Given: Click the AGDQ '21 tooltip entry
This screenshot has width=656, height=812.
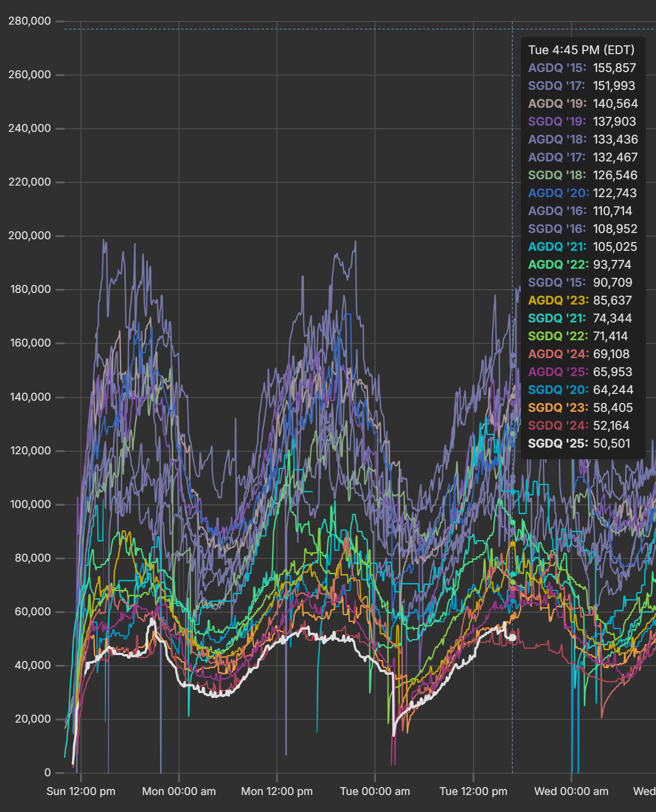Looking at the screenshot, I should pos(583,246).
